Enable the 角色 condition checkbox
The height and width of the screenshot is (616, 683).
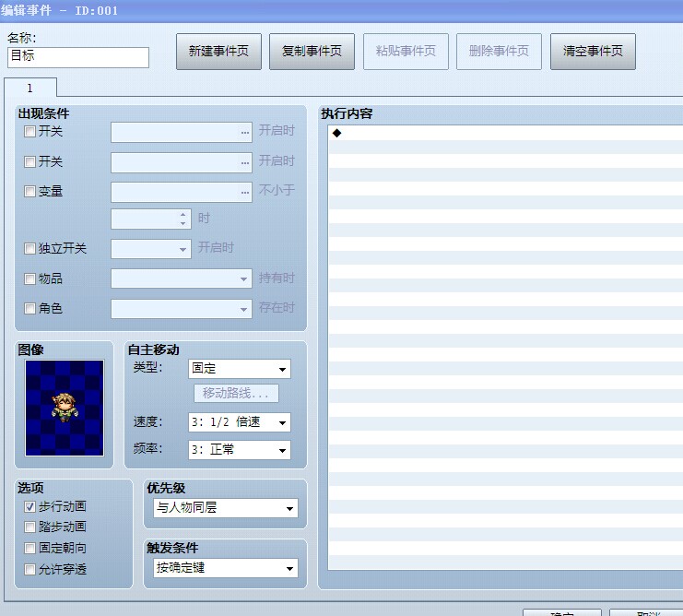[x=29, y=308]
